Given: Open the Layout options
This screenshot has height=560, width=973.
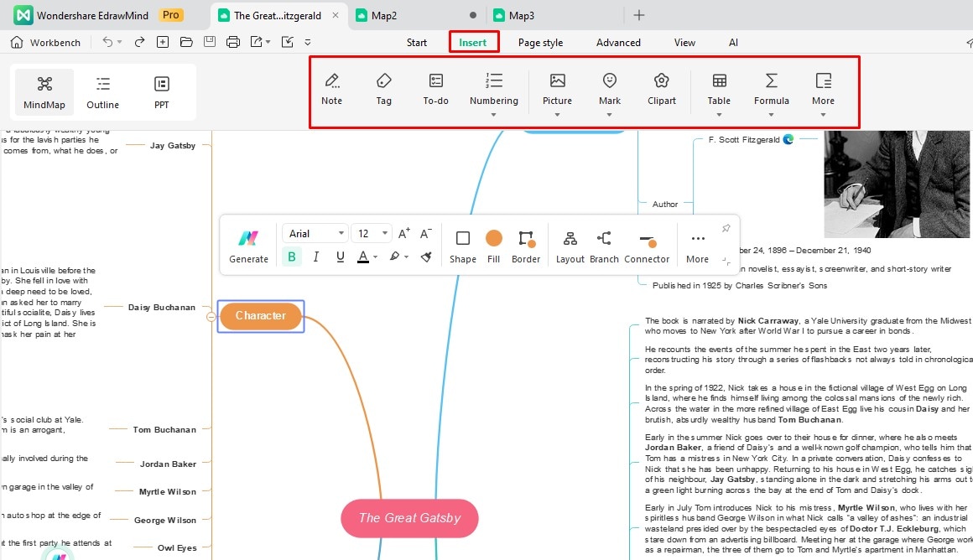Looking at the screenshot, I should tap(570, 246).
